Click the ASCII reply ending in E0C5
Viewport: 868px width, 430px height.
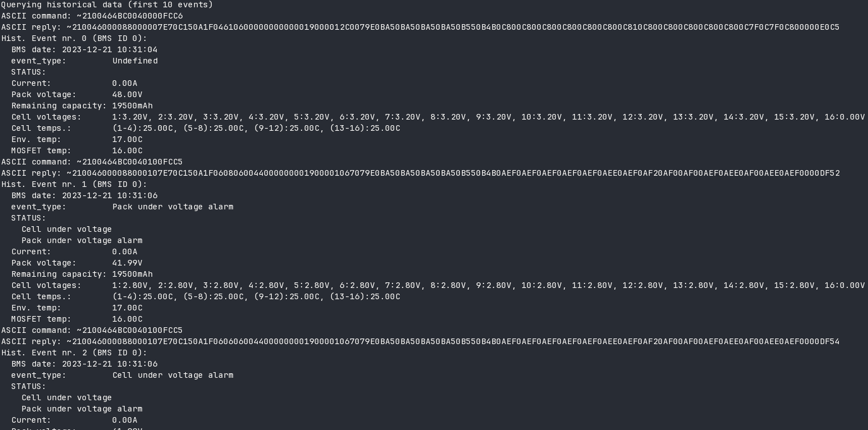click(x=420, y=27)
